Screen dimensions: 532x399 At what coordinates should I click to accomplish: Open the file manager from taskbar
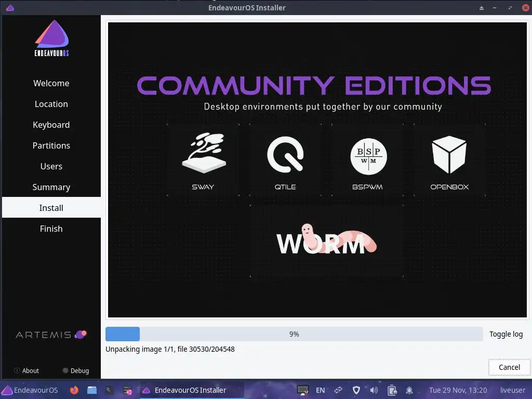92,390
